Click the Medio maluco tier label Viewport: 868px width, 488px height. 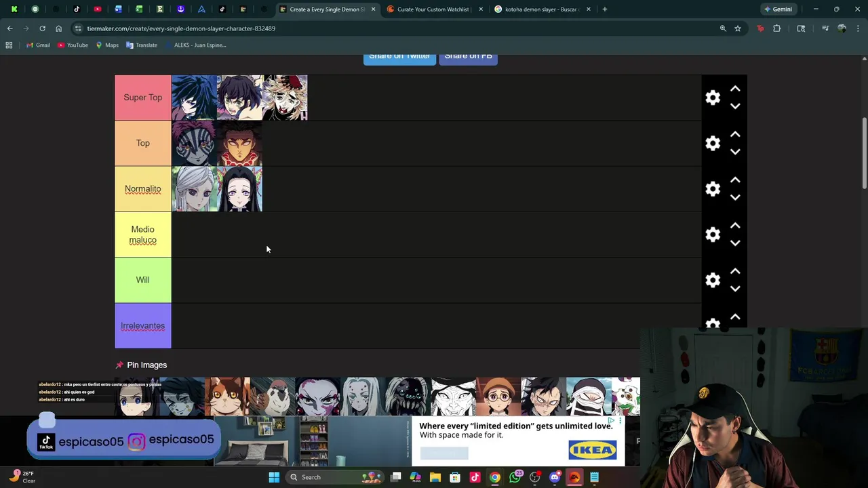tap(142, 235)
